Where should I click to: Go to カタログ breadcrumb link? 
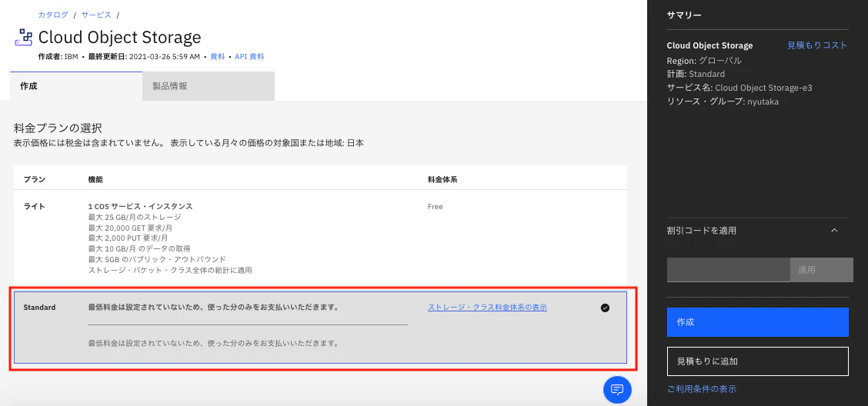tap(53, 15)
